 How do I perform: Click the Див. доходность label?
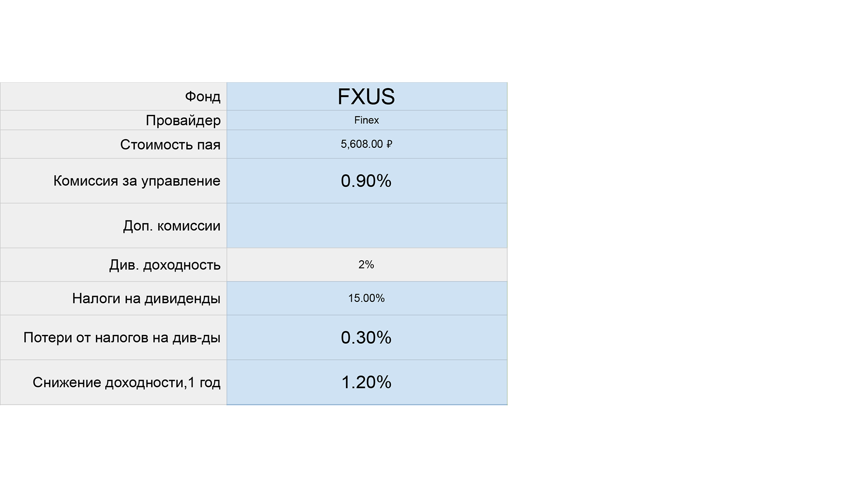point(165,265)
